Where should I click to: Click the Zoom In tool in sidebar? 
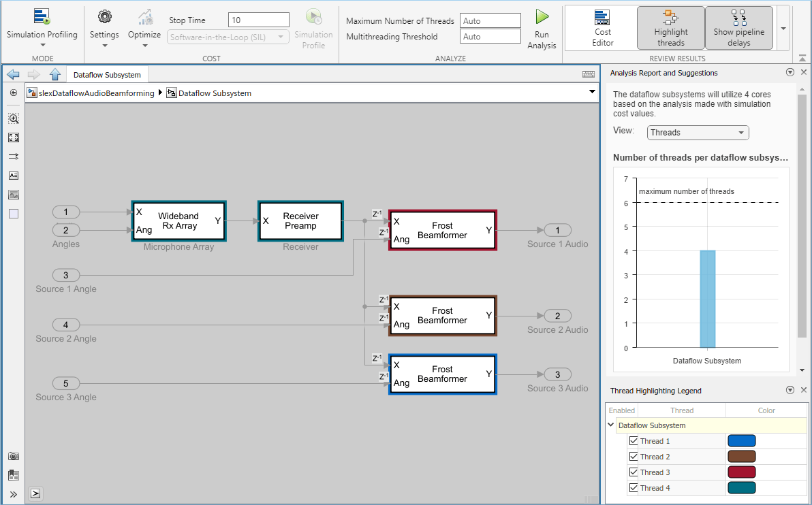tap(14, 118)
